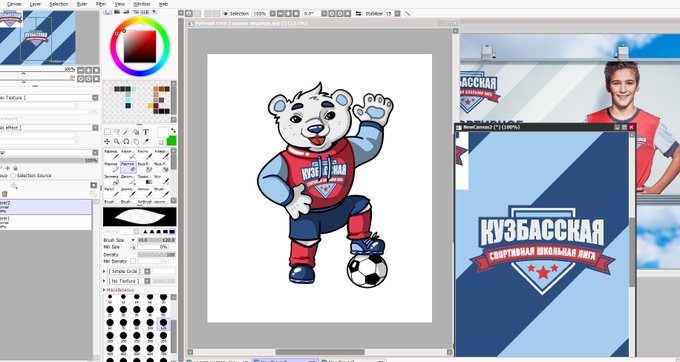Image resolution: width=680 pixels, height=362 pixels.
Task: Delete layer with trash can icon
Action: [x=5, y=193]
